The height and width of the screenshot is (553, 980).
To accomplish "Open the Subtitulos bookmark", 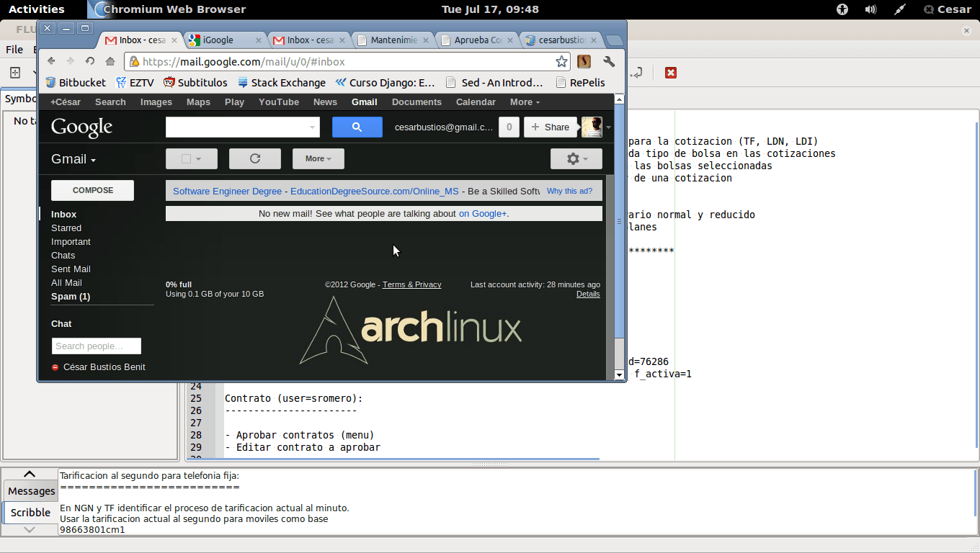I will [x=195, y=83].
